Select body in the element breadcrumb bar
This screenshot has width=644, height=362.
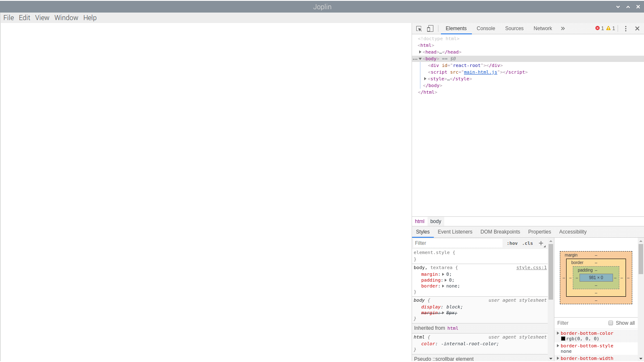coord(435,221)
